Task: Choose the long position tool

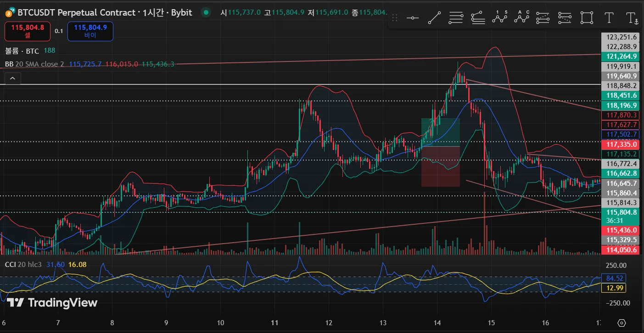Action: tap(543, 18)
